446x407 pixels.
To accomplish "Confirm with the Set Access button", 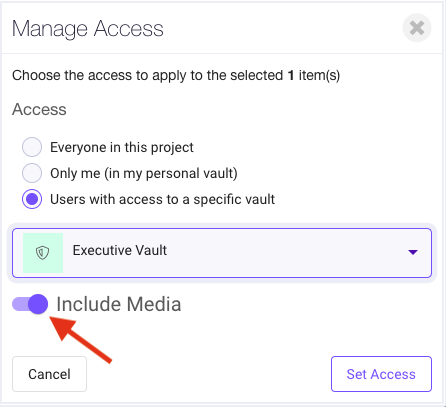I will tap(381, 374).
